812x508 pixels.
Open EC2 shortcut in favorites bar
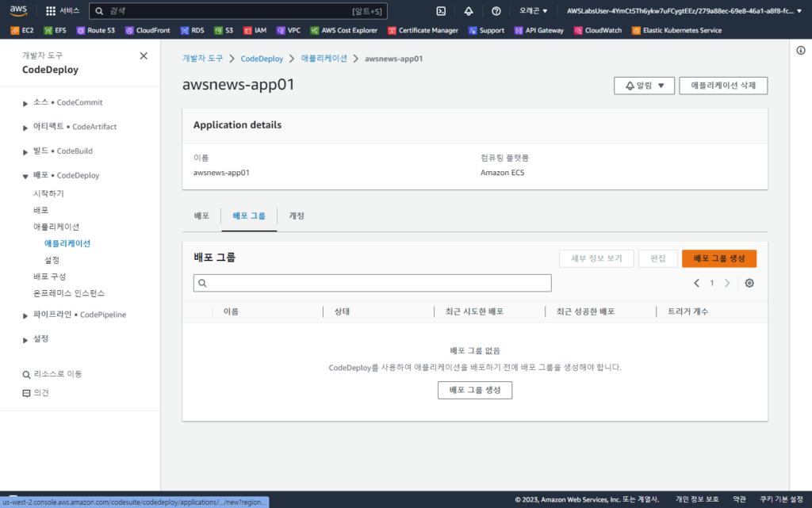[22, 31]
